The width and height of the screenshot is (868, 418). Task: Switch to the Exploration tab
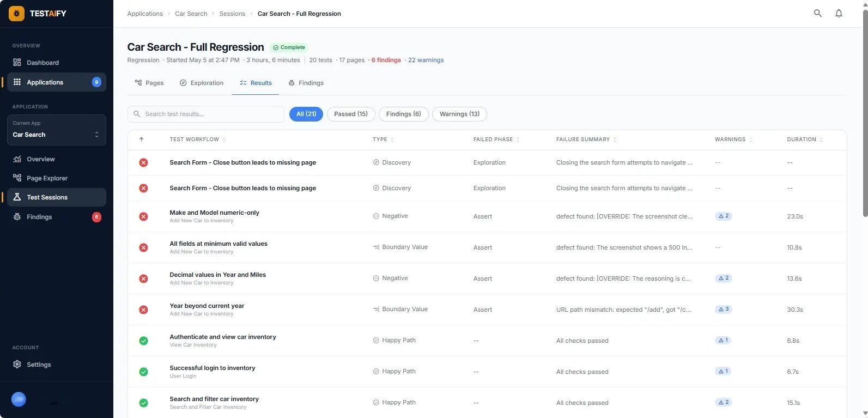(202, 83)
